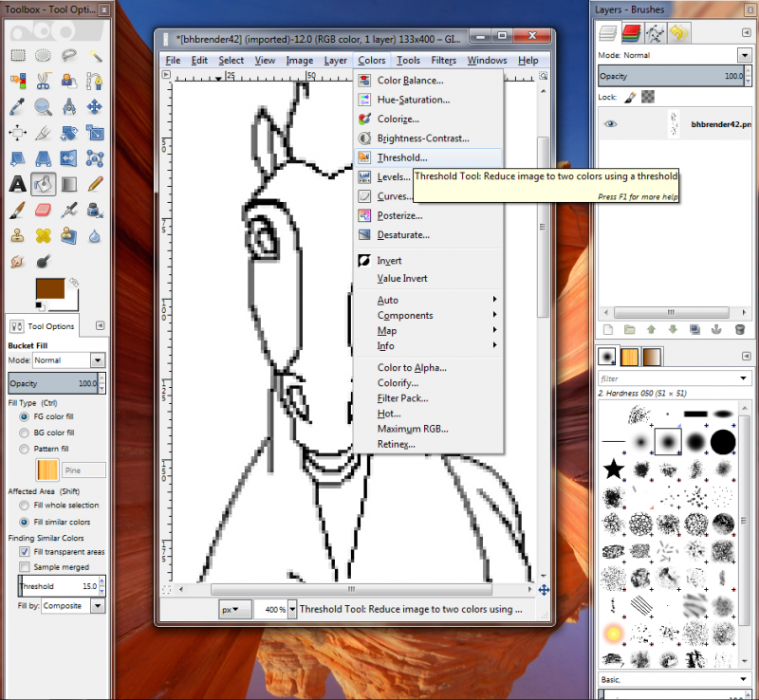Viewport: 759px width, 700px height.
Task: Expand the Auto submenu in Colors menu
Action: coord(428,300)
